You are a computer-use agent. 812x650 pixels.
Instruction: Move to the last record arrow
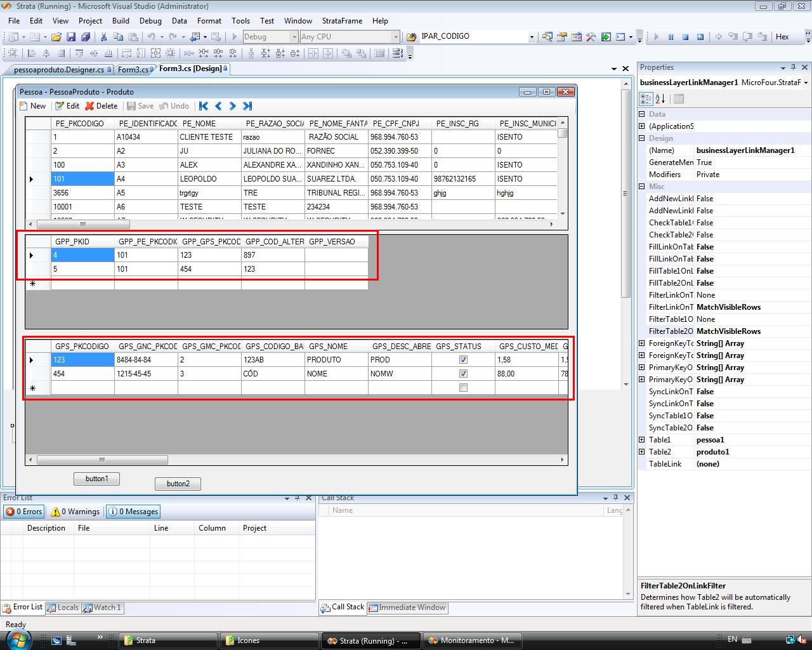(x=247, y=106)
